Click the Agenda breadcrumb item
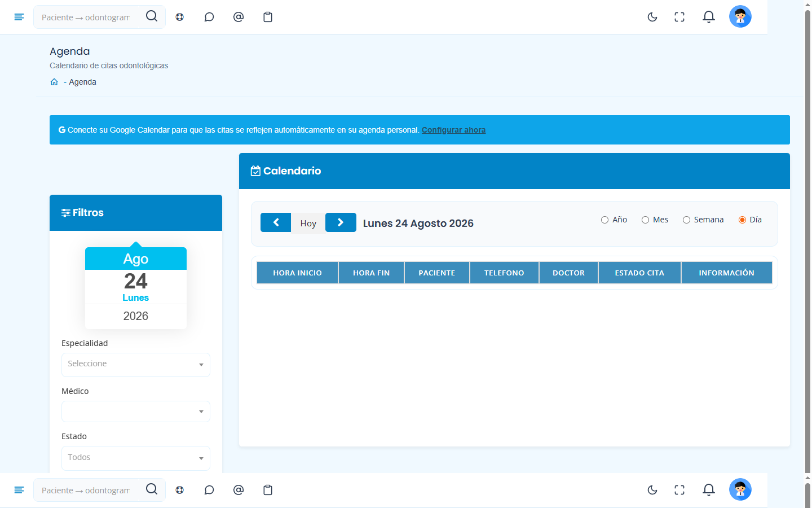 pyautogui.click(x=82, y=82)
